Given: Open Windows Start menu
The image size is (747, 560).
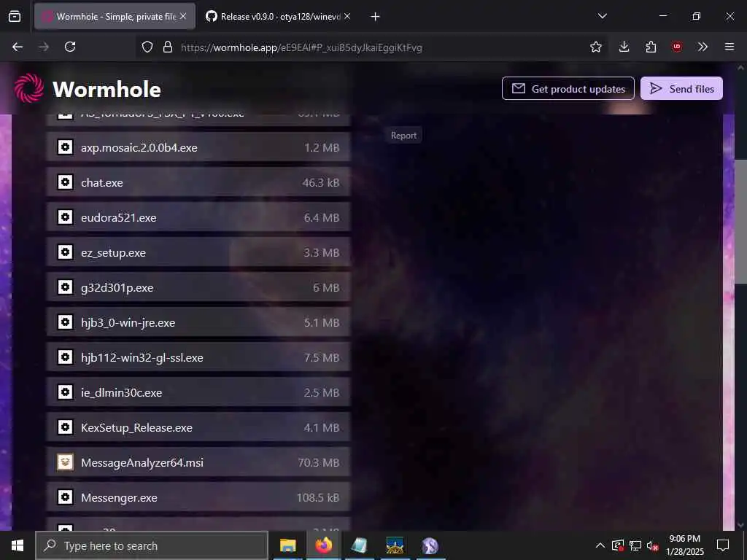Looking at the screenshot, I should click(18, 545).
